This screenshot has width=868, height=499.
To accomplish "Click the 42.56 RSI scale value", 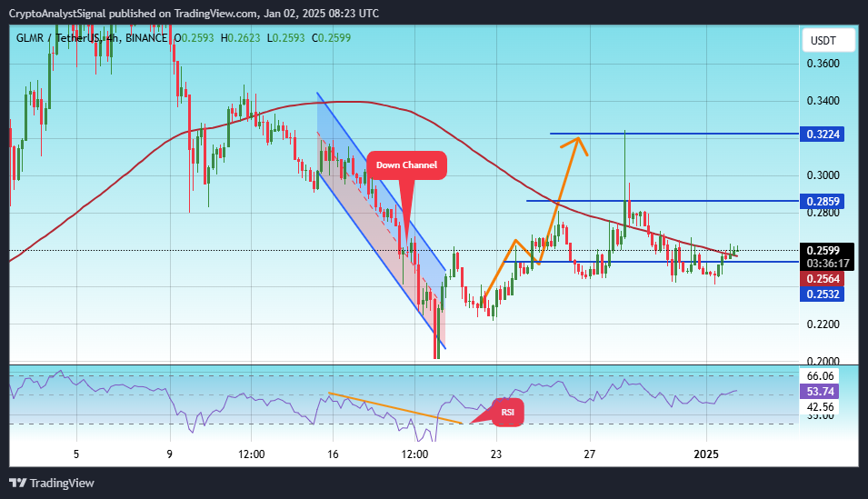I will click(x=820, y=406).
